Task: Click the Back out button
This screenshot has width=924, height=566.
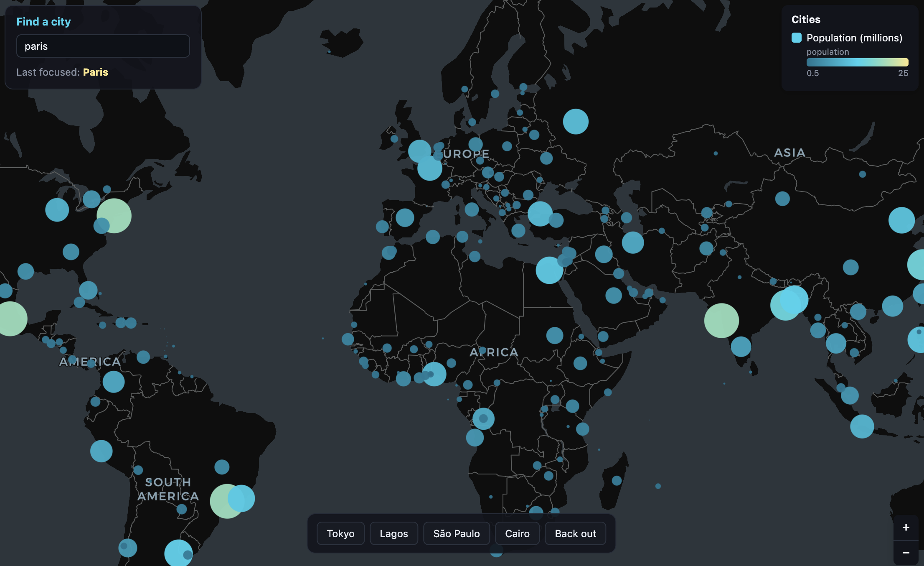Action: [575, 533]
